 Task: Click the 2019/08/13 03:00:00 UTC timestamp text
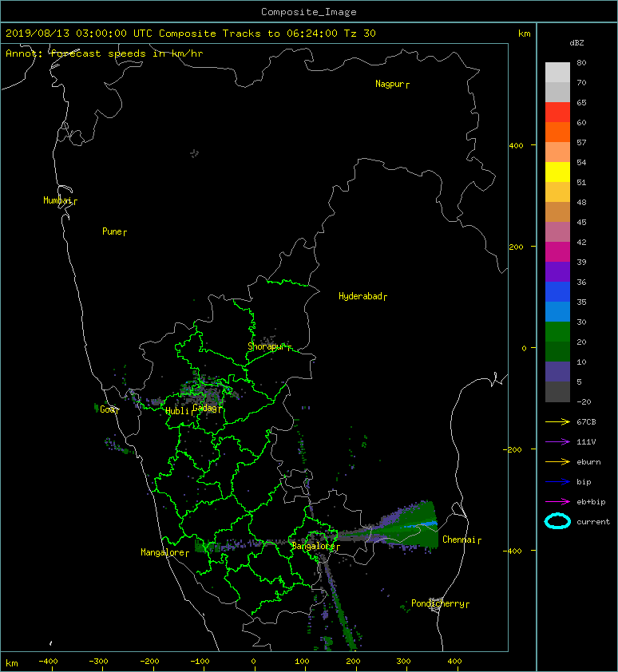pyautogui.click(x=78, y=34)
